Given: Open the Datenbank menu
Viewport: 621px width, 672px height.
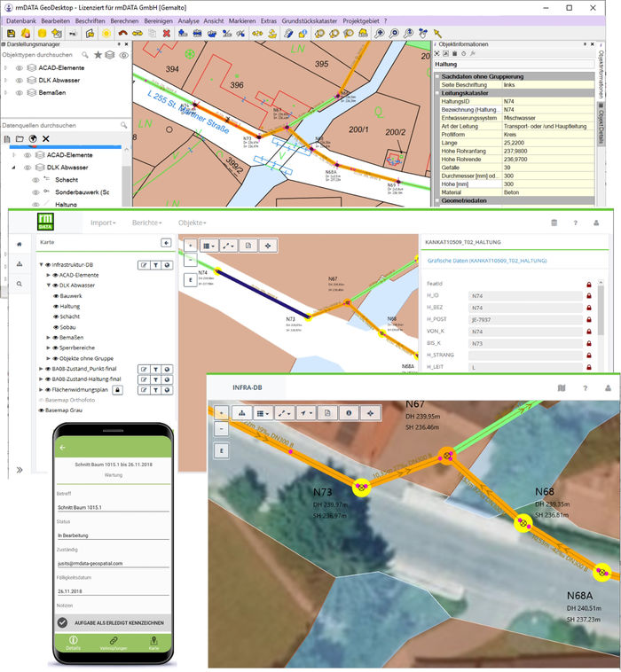Looking at the screenshot, I should (x=21, y=20).
